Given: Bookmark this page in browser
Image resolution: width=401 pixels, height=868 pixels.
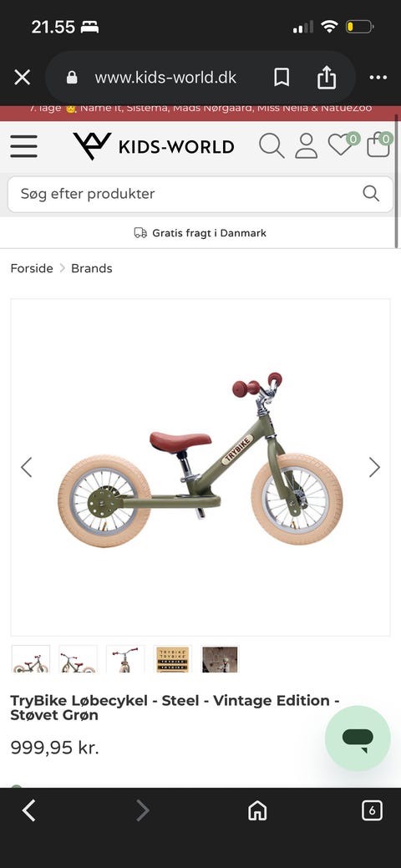Looking at the screenshot, I should (x=282, y=78).
